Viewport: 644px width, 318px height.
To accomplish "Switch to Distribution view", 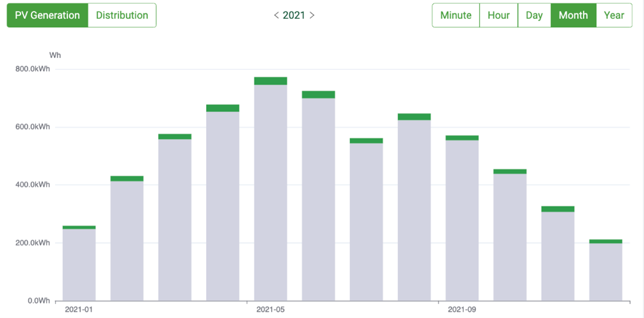I will pos(122,15).
